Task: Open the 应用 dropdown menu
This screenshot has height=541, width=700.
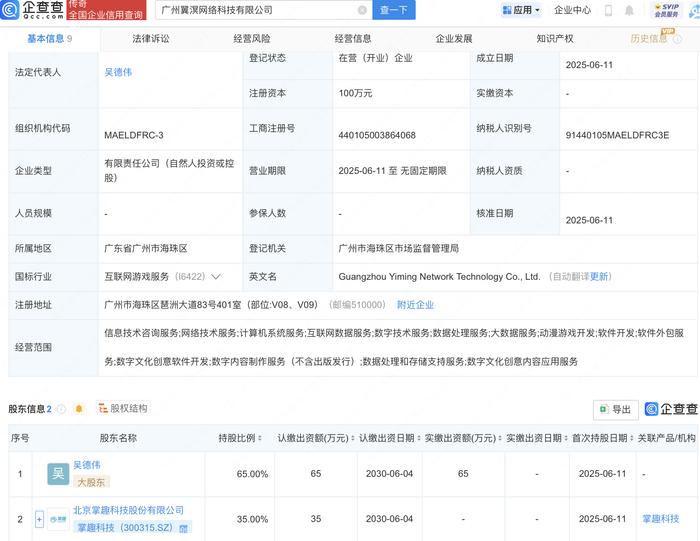Action: pos(521,10)
